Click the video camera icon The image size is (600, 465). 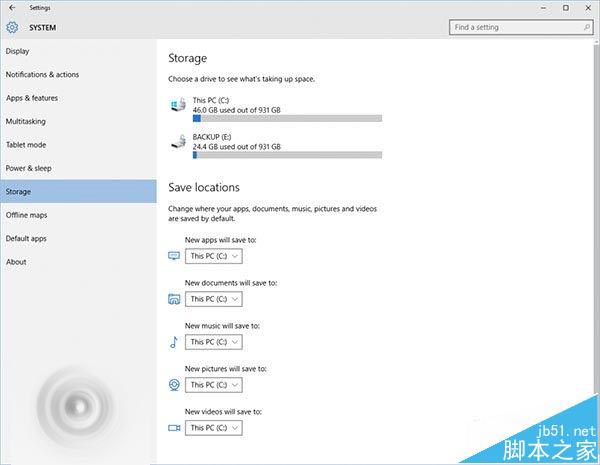174,427
